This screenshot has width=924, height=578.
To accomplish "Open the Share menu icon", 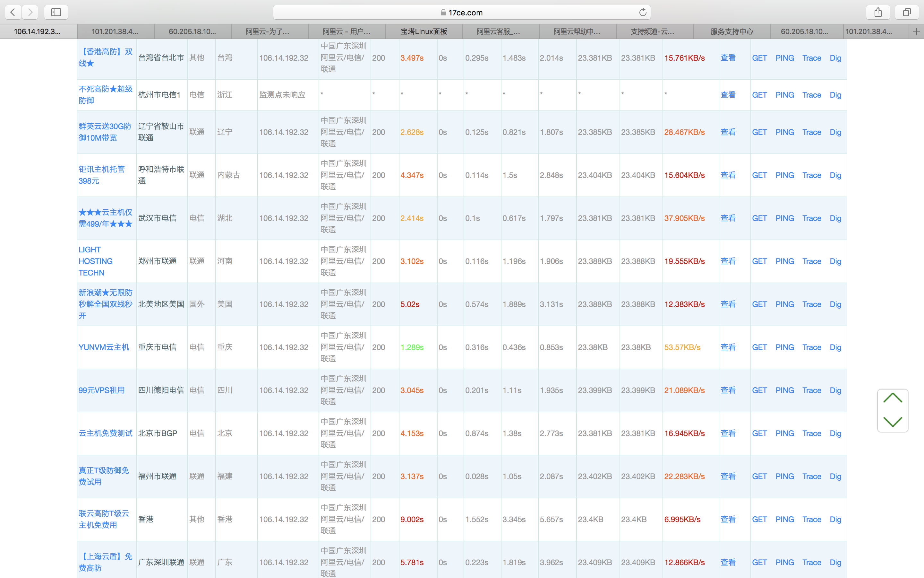I will (x=878, y=12).
